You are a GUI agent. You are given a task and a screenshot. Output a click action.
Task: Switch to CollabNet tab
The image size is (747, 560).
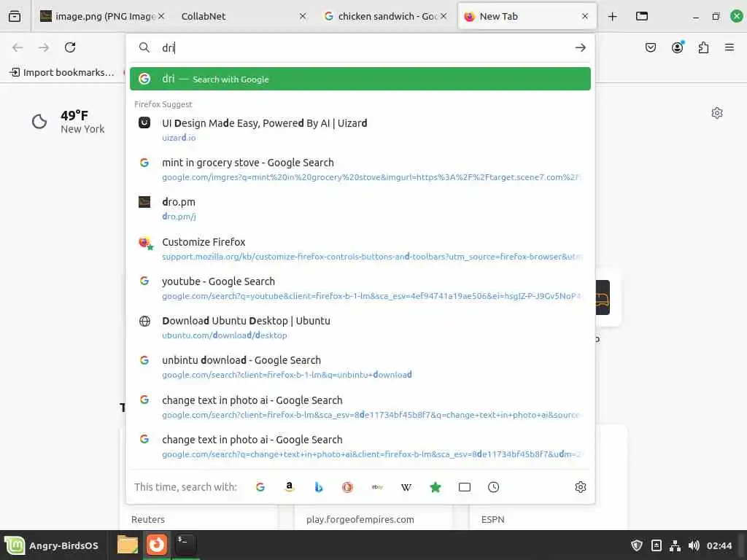pos(239,16)
